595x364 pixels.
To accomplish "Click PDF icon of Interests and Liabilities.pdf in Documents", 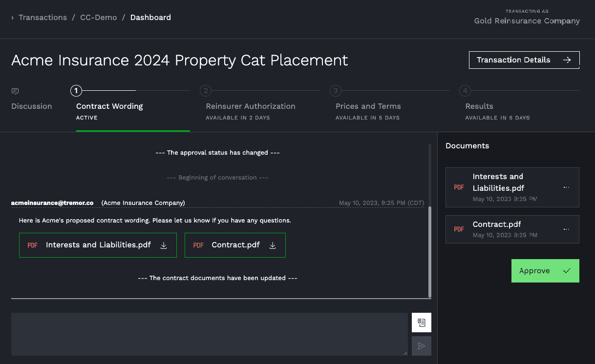I will [x=459, y=187].
